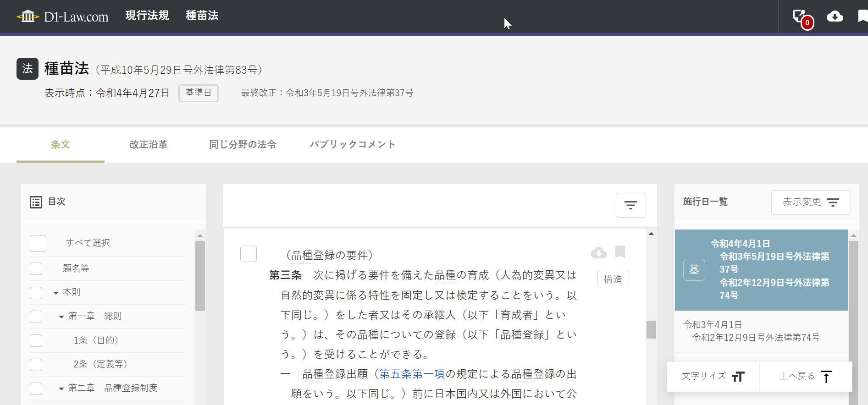Screen dimensions: 868x405
Task: Open the パブリックコメント tab
Action: click(352, 145)
